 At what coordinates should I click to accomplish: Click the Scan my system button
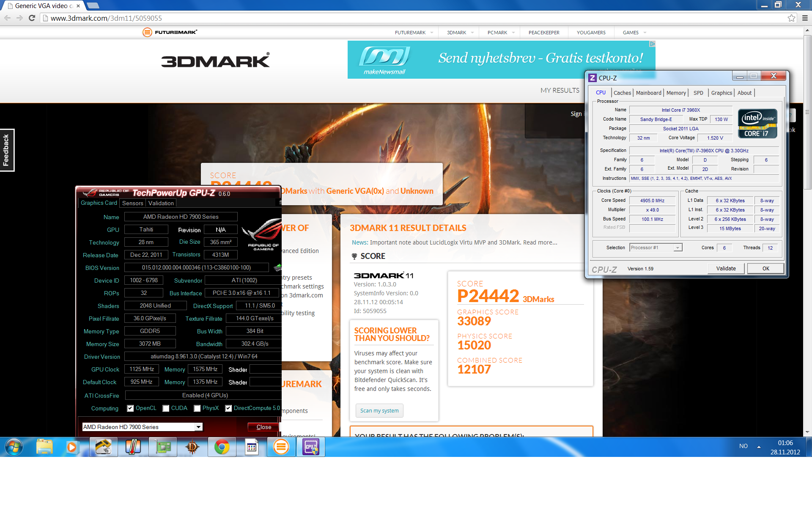pyautogui.click(x=379, y=410)
